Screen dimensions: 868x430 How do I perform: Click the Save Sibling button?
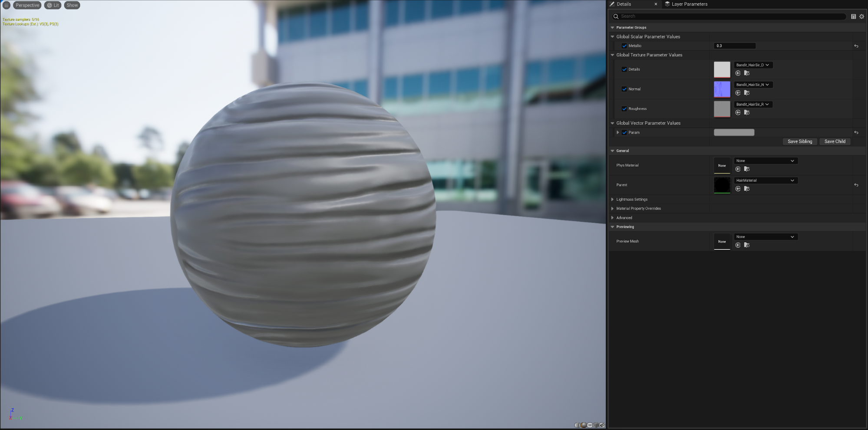(800, 141)
